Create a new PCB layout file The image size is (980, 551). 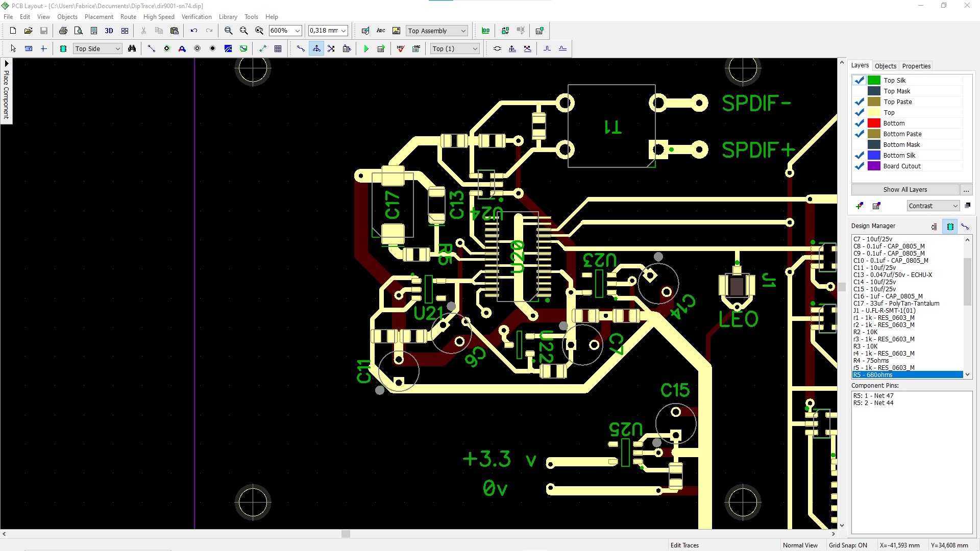13,31
